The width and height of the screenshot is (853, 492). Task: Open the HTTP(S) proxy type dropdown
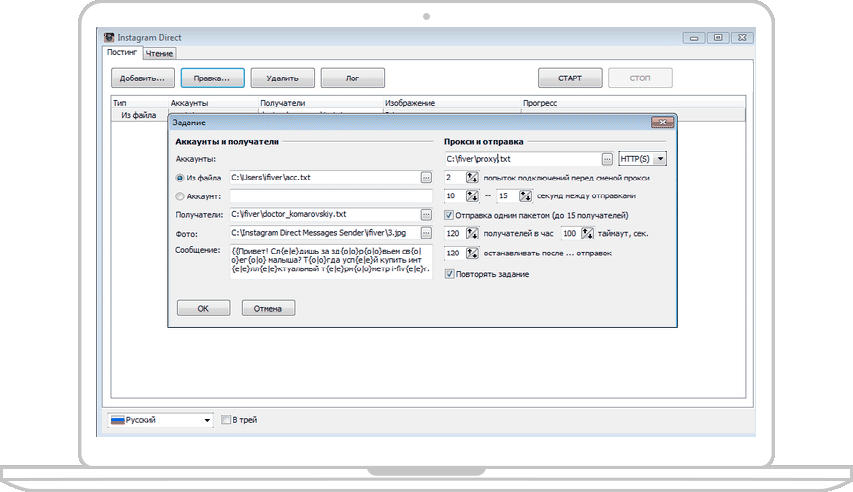643,159
